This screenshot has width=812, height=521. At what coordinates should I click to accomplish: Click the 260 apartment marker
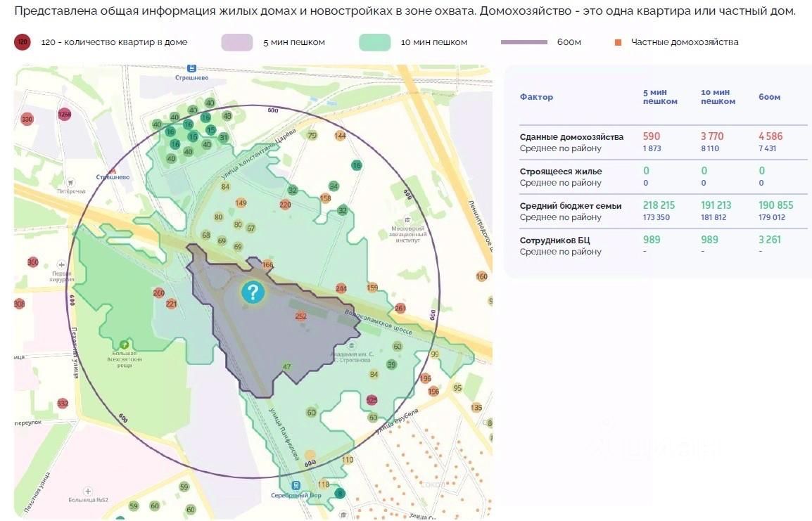pos(158,292)
